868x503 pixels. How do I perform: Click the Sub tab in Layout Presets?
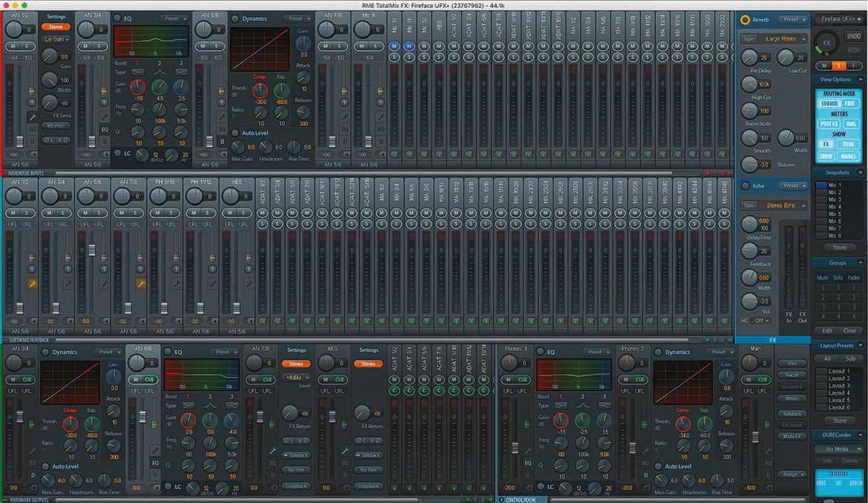pyautogui.click(x=850, y=358)
